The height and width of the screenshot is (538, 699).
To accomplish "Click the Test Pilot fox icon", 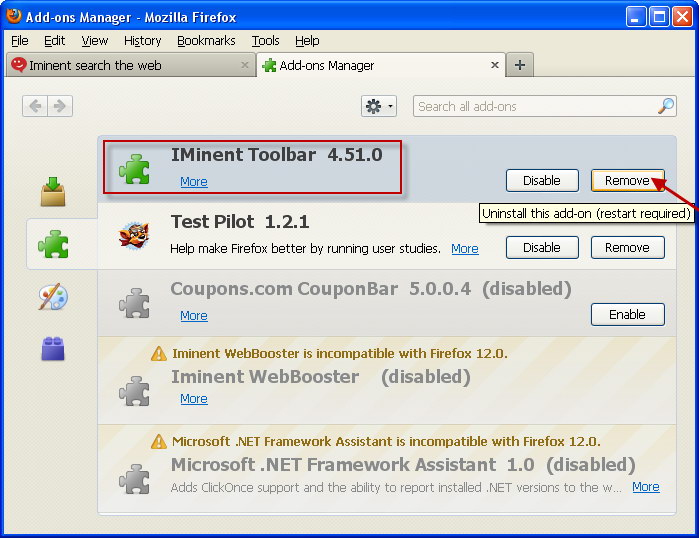I will click(x=134, y=236).
